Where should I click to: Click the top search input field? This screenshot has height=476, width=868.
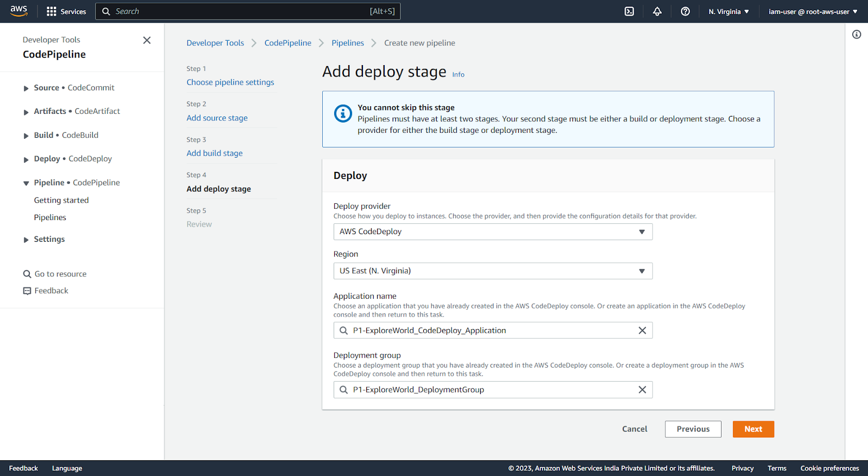(248, 11)
